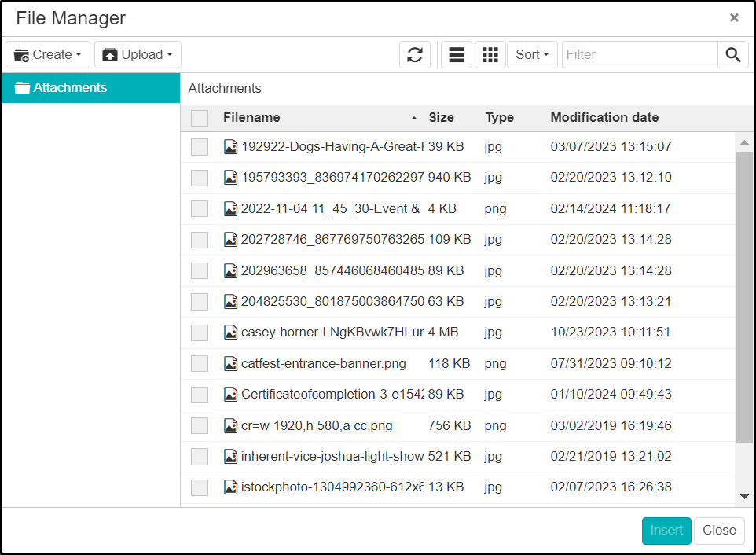
Task: Click the magnifier search icon
Action: pos(733,54)
